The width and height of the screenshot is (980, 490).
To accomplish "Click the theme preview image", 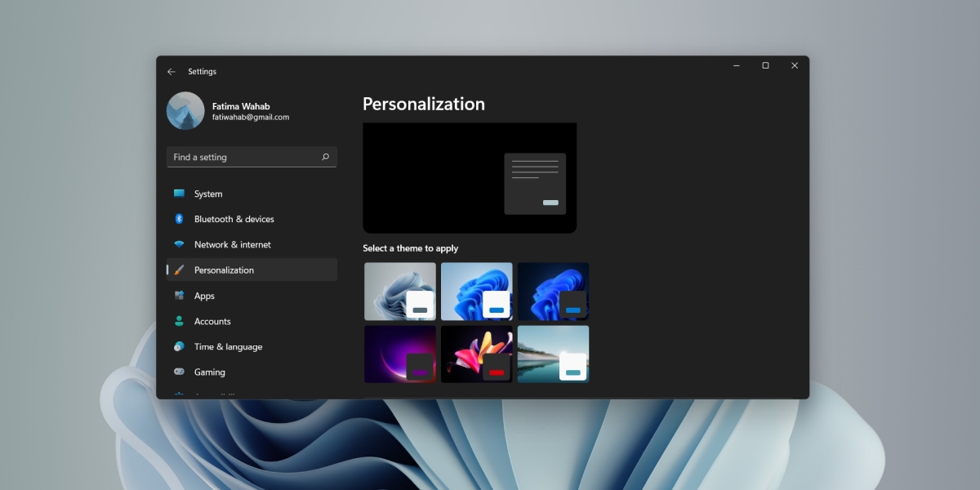I will 470,178.
